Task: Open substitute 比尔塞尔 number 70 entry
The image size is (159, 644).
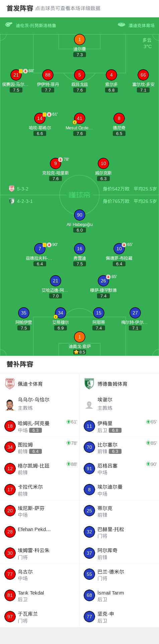Action: (x=119, y=447)
